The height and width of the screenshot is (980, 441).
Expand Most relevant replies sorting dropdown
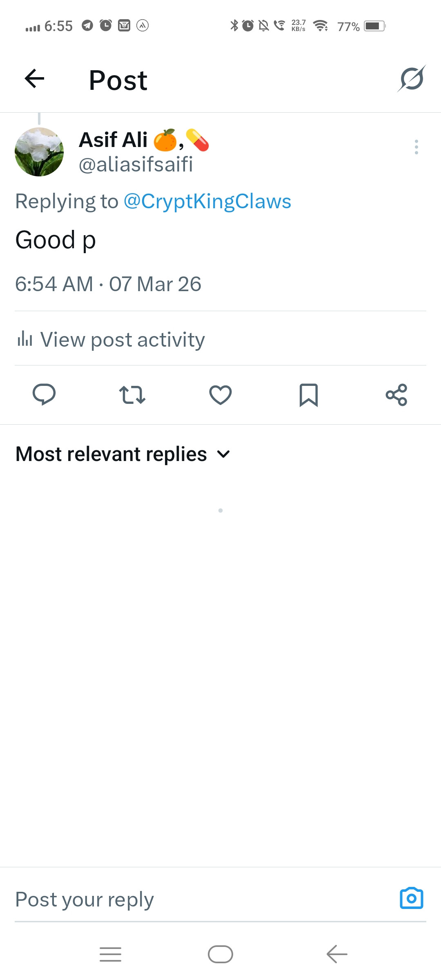pyautogui.click(x=123, y=454)
